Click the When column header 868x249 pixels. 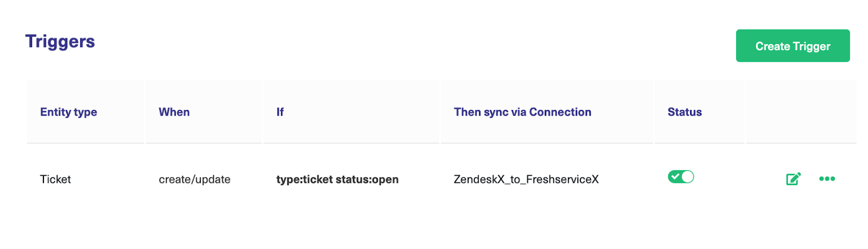coord(174,112)
